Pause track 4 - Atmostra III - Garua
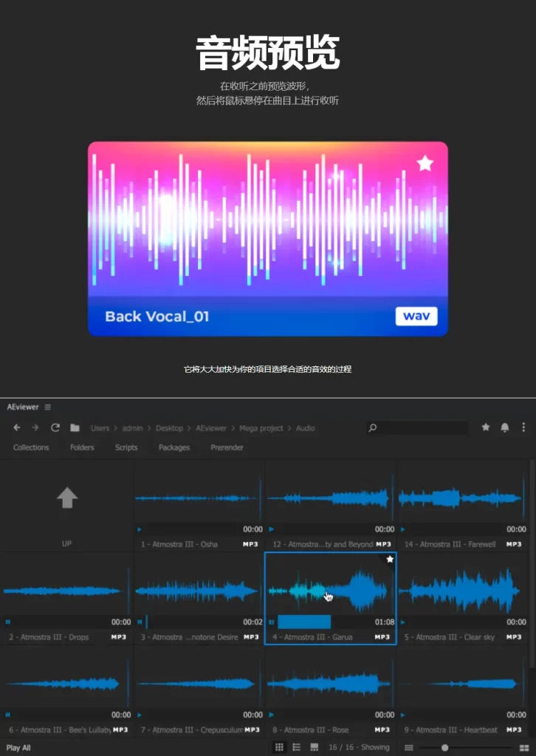The height and width of the screenshot is (756, 536). point(272,622)
